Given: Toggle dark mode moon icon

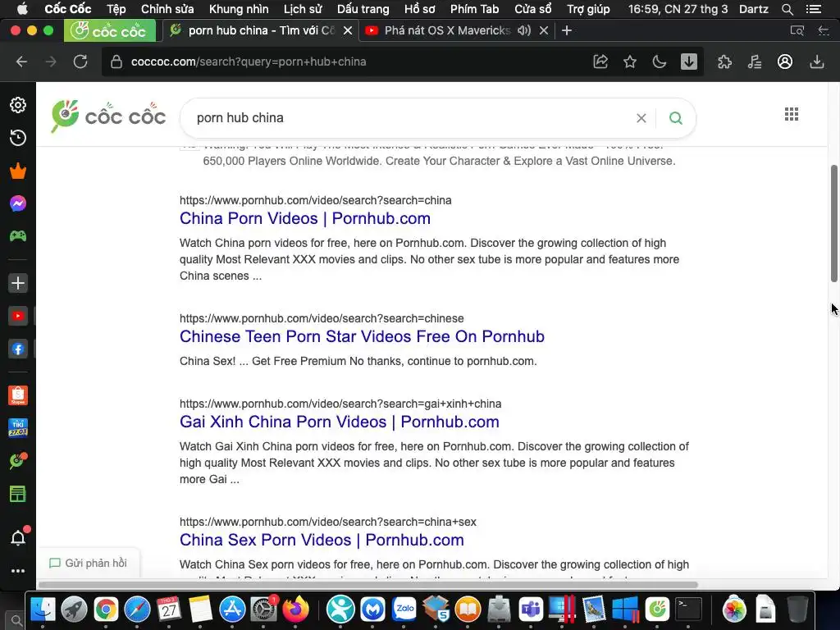Looking at the screenshot, I should tap(660, 62).
